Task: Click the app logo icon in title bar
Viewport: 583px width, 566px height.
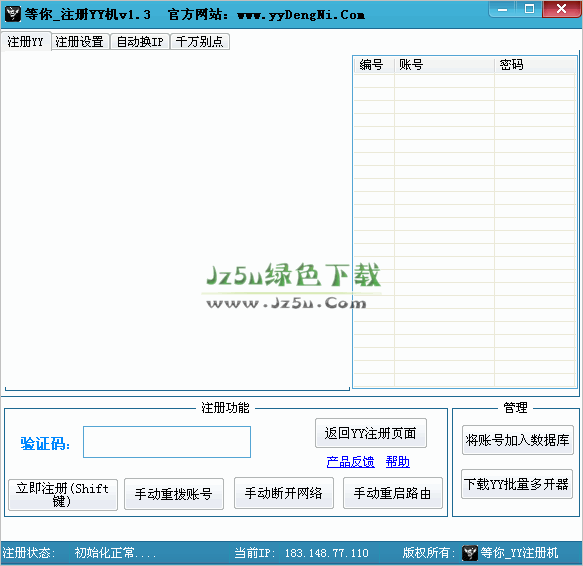Action: pos(12,14)
